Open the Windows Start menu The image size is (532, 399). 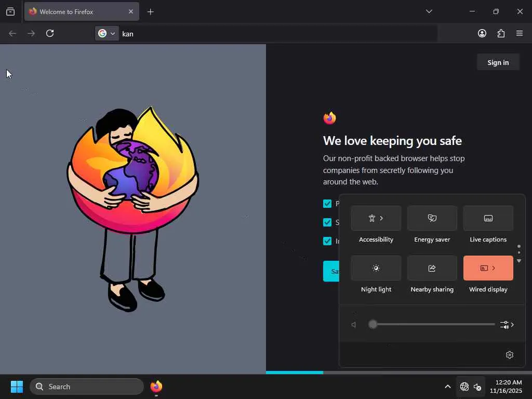click(17, 387)
